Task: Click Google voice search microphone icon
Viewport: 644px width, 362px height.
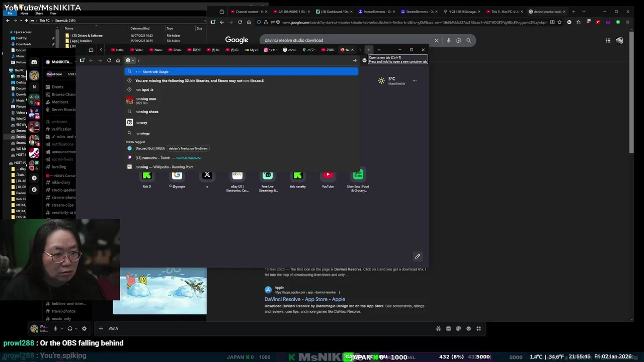Action: click(448, 40)
